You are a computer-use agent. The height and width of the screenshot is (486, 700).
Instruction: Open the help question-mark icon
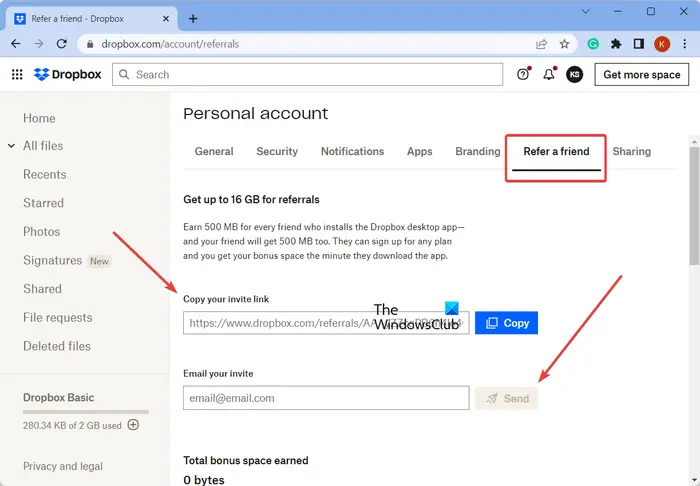pos(523,75)
